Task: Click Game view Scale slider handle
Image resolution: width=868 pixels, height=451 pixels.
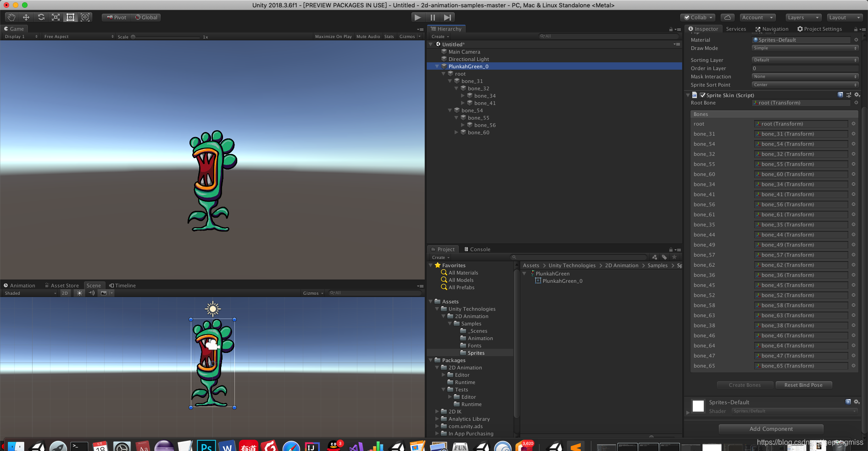Action: pyautogui.click(x=133, y=37)
